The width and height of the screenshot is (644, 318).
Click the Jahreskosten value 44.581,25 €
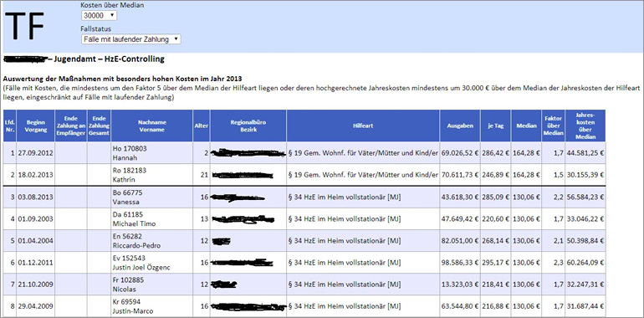(585, 153)
